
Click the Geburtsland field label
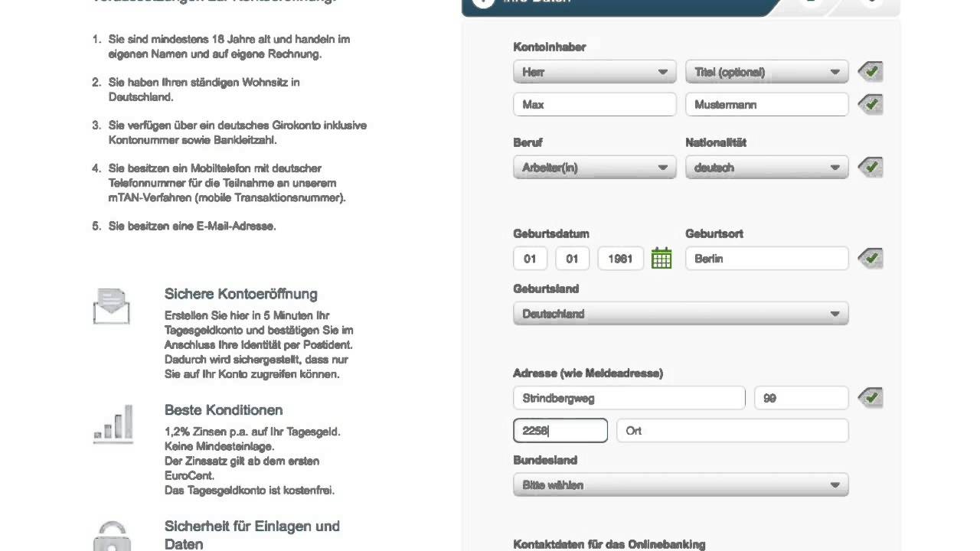(x=546, y=289)
